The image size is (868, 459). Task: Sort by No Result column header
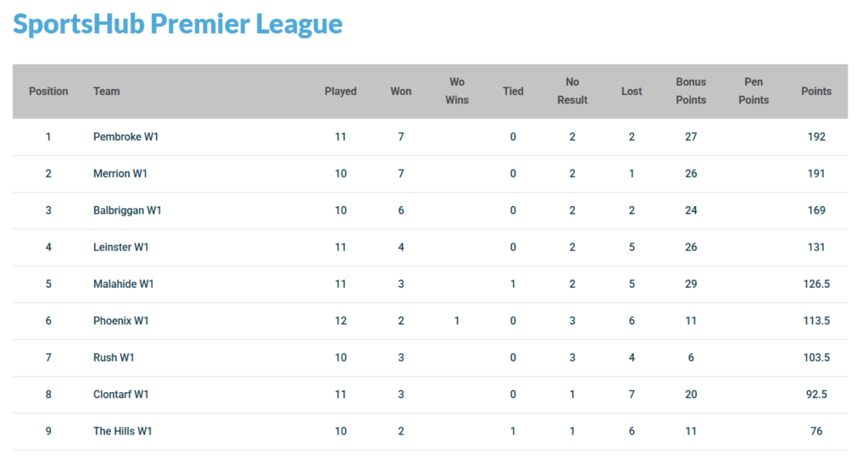point(572,91)
